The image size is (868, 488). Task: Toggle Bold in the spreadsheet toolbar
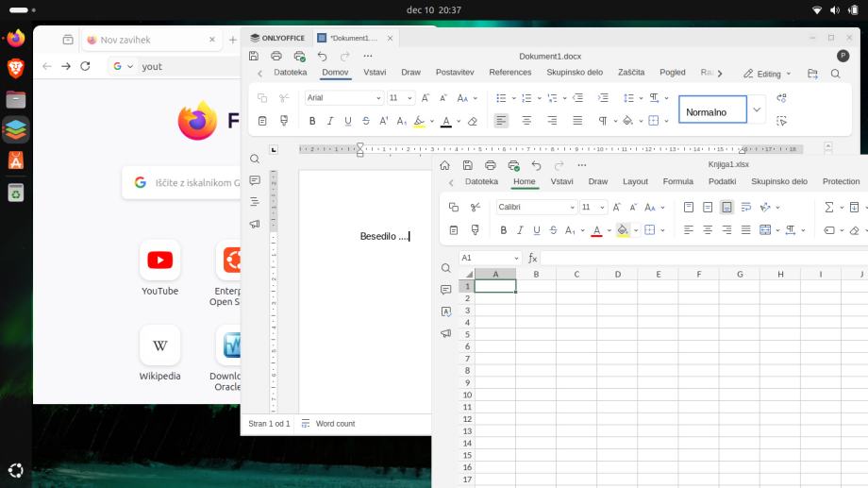click(504, 230)
